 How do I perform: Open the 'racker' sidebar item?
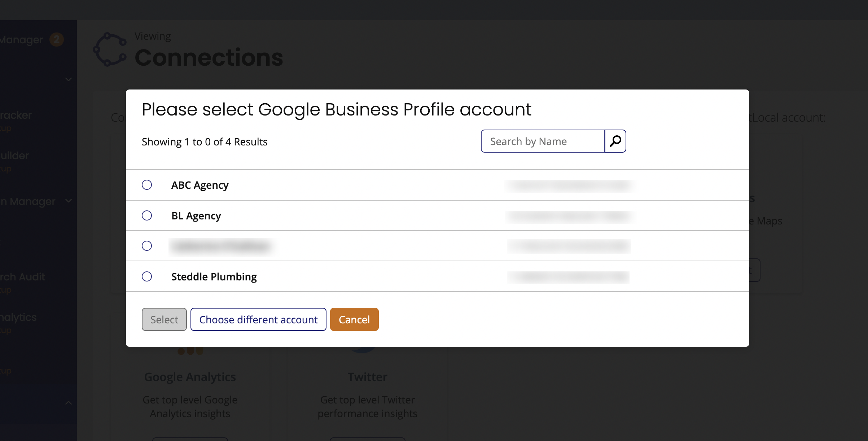tap(16, 115)
